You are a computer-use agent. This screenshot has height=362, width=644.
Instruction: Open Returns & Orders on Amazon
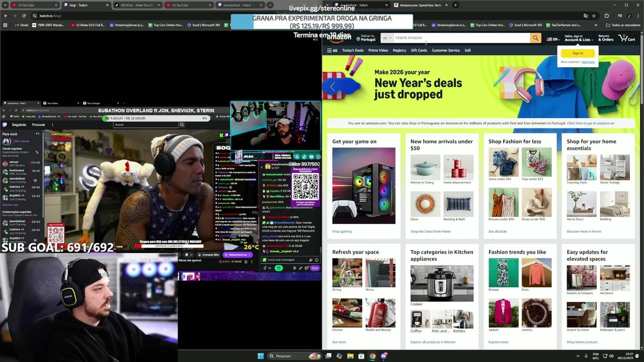coord(606,38)
